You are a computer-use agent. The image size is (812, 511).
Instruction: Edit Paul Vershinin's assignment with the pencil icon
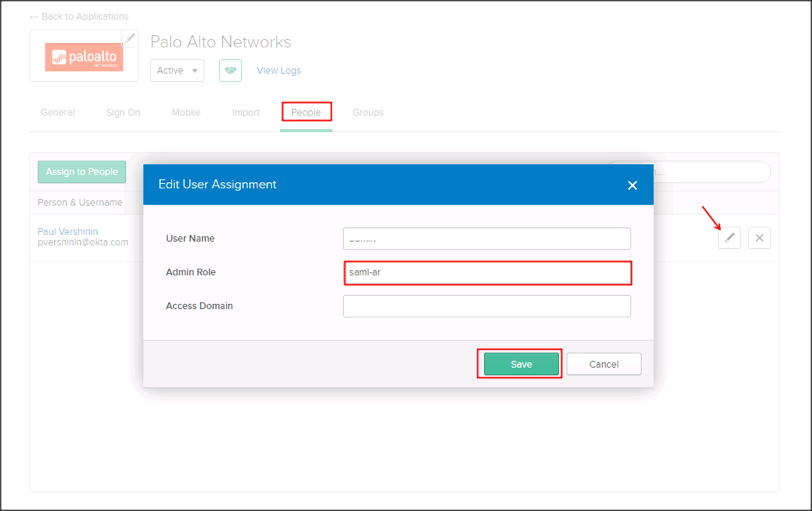click(x=730, y=238)
